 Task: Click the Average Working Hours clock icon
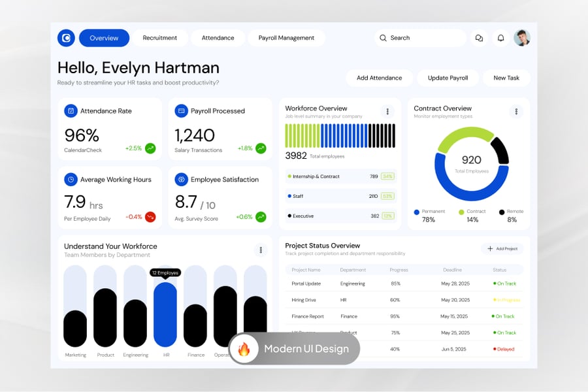click(x=71, y=179)
